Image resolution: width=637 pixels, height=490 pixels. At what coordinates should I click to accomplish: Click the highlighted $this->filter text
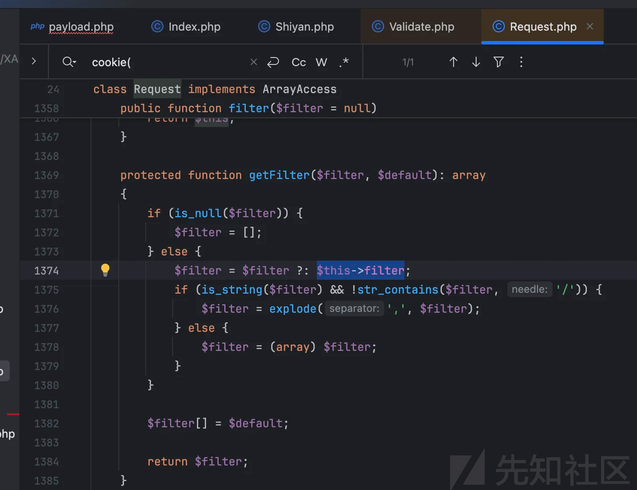pos(360,271)
